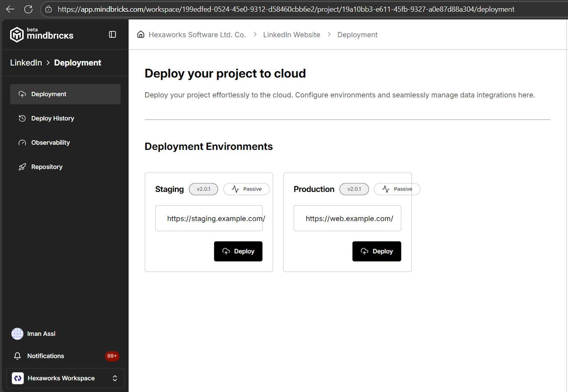Go to Repository page
The height and width of the screenshot is (392, 568).
point(47,167)
